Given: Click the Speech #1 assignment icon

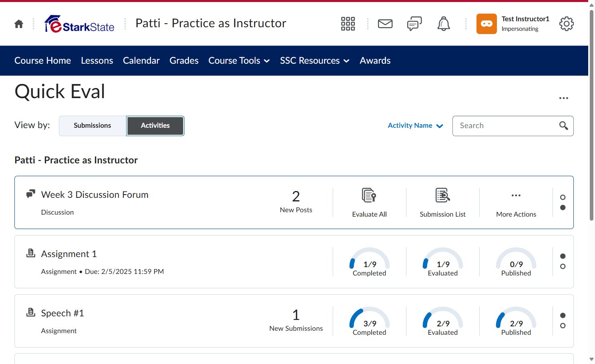Looking at the screenshot, I should 31,312.
